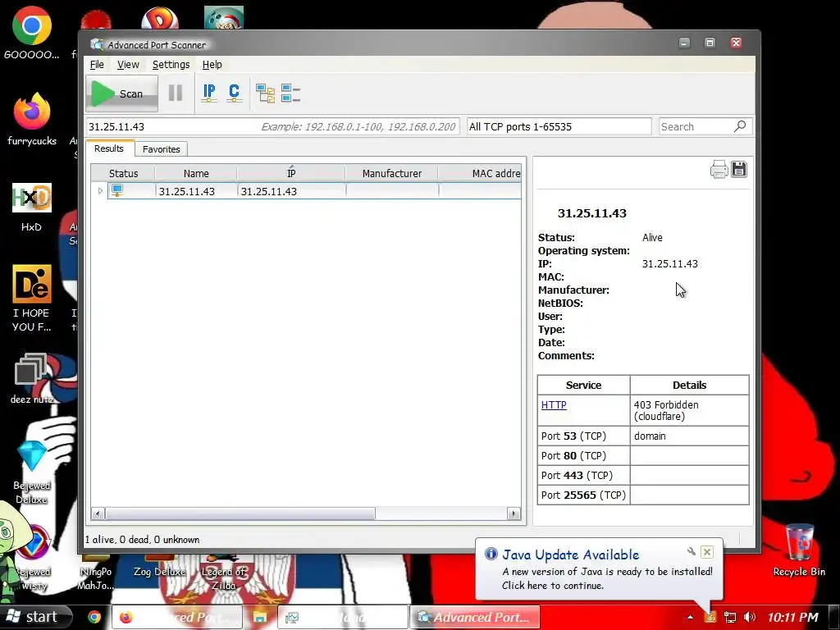Image resolution: width=840 pixels, height=630 pixels.
Task: Switch to the Favorites tab
Action: coord(162,149)
